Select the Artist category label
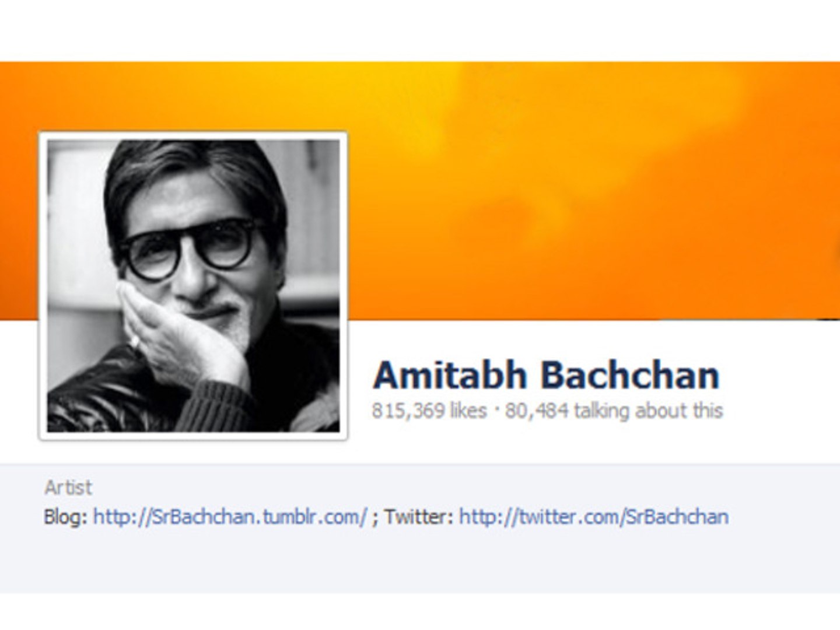The image size is (840, 630). coord(68,487)
